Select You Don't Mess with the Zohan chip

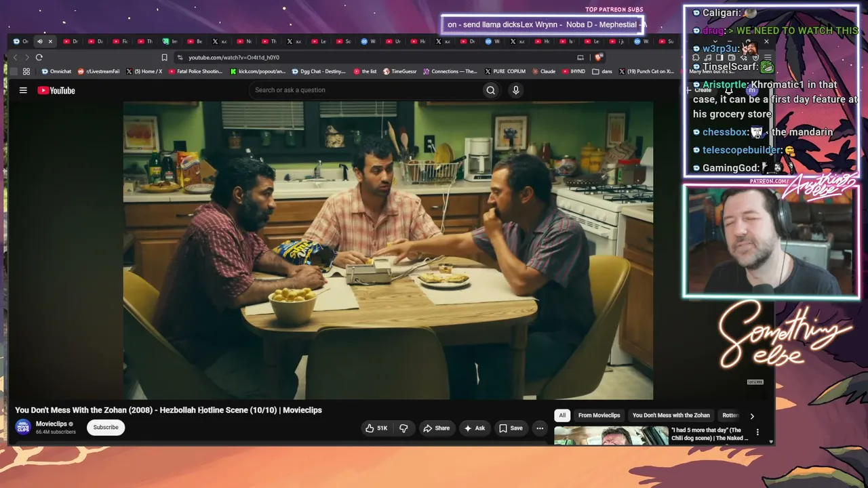[671, 415]
